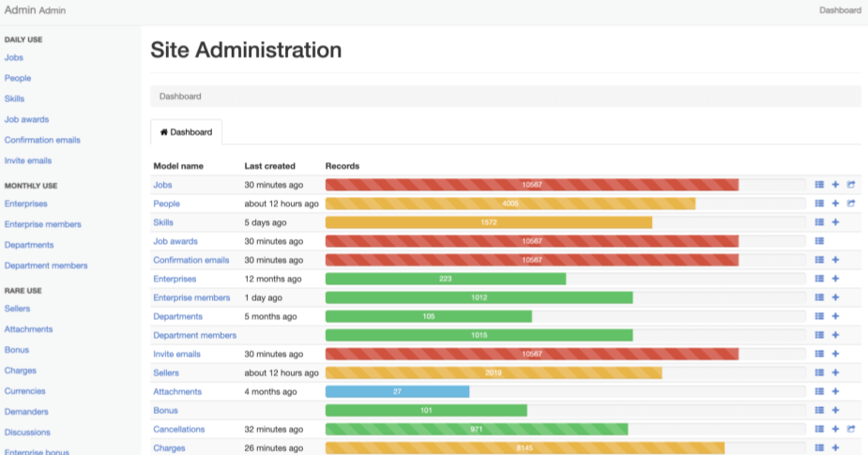This screenshot has height=455, width=868.
Task: Click the plus icon to add a new Job
Action: click(835, 185)
